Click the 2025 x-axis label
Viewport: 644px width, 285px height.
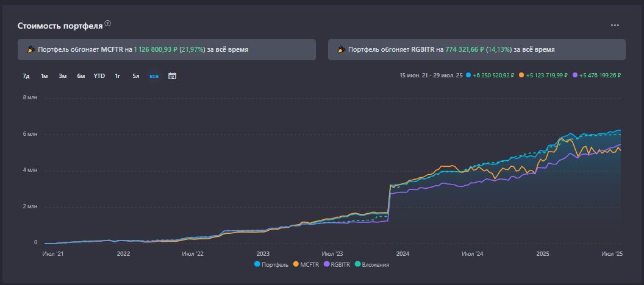coord(543,254)
